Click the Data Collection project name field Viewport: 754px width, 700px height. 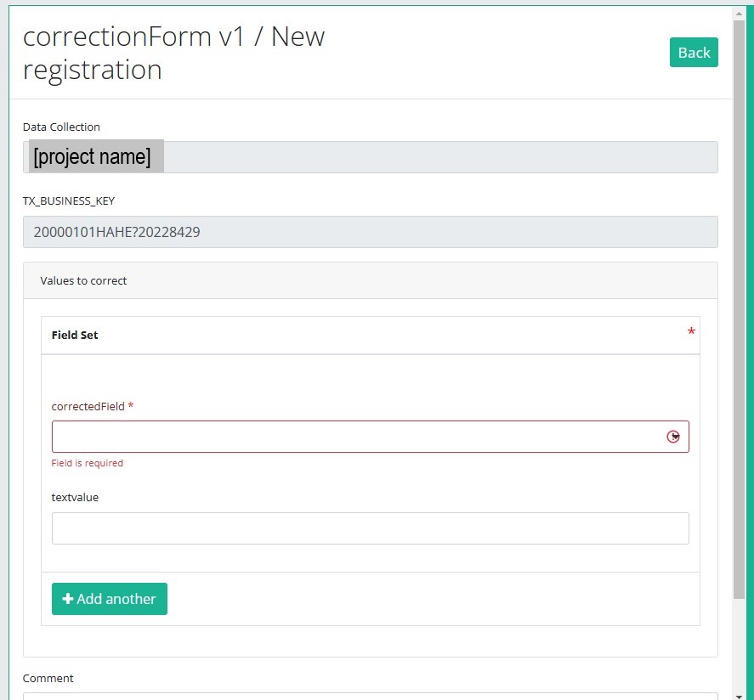click(x=370, y=157)
